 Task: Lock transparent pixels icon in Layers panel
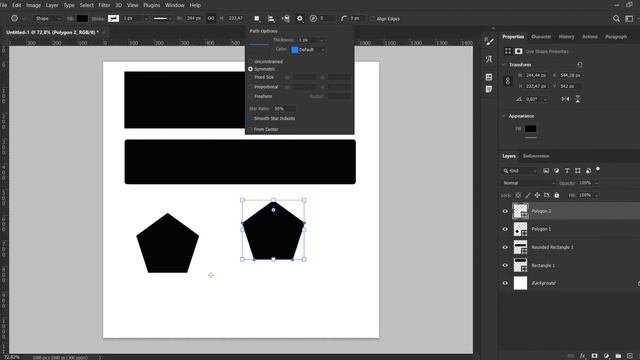point(518,196)
